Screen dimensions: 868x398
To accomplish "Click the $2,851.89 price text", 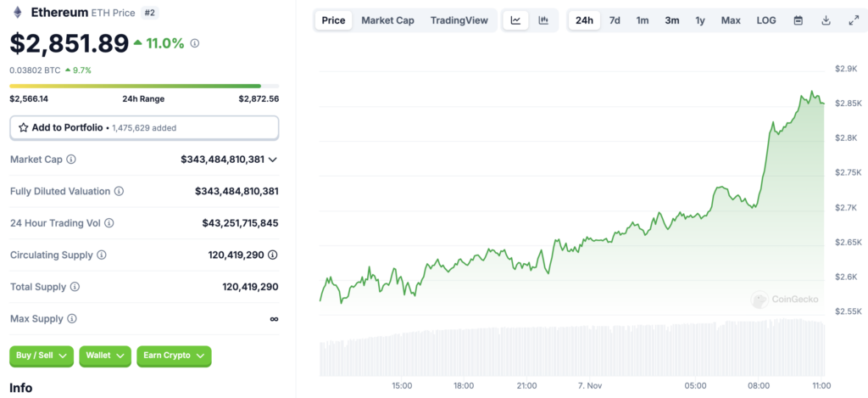I will coord(70,43).
